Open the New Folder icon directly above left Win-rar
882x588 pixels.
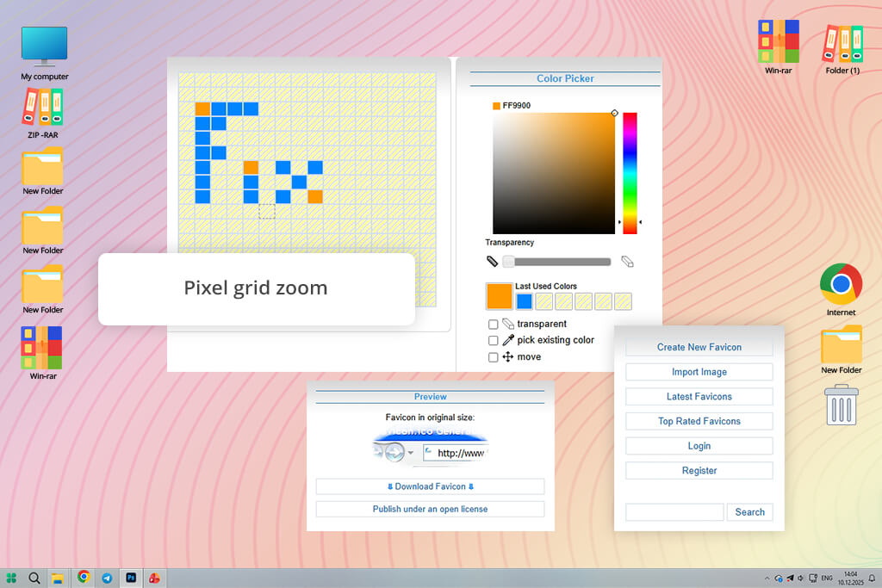click(x=43, y=291)
